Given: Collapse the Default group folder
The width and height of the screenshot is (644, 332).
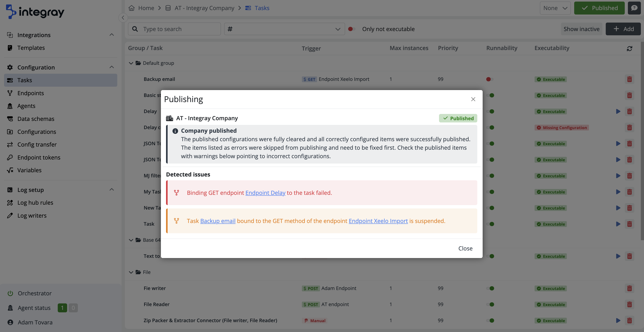Looking at the screenshot, I should click(131, 63).
